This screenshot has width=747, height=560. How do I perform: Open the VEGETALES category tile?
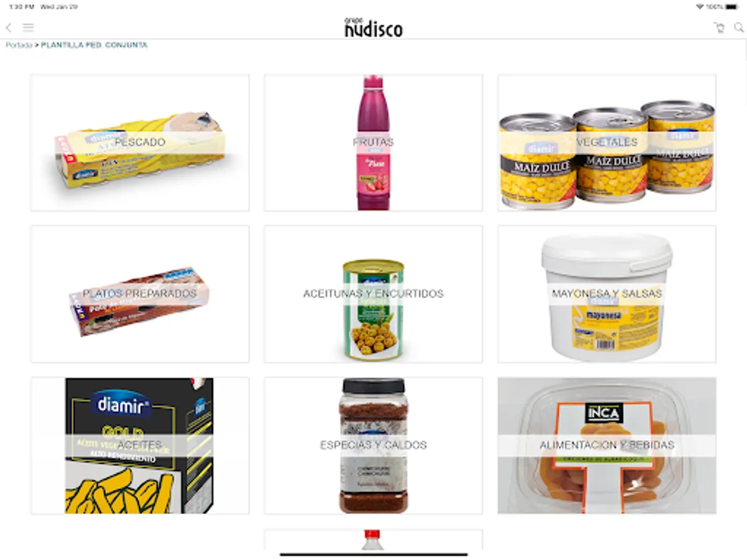click(607, 143)
